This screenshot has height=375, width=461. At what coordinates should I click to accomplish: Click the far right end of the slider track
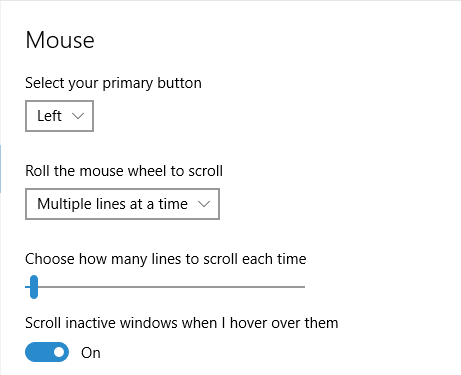pos(303,287)
